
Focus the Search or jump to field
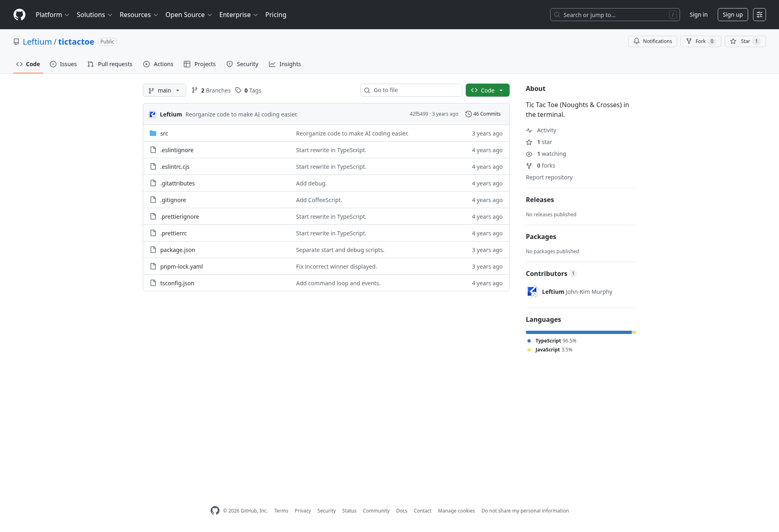[615, 15]
